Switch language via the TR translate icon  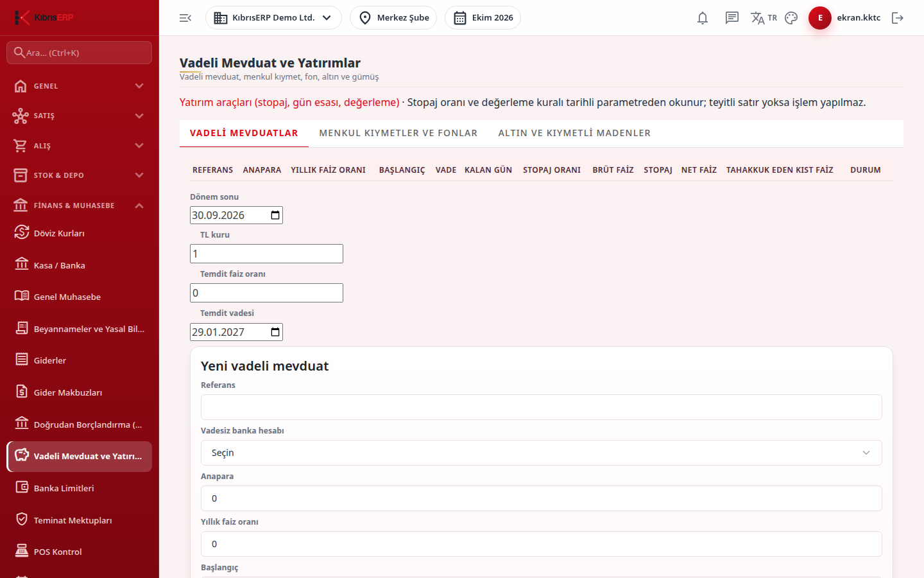764,18
